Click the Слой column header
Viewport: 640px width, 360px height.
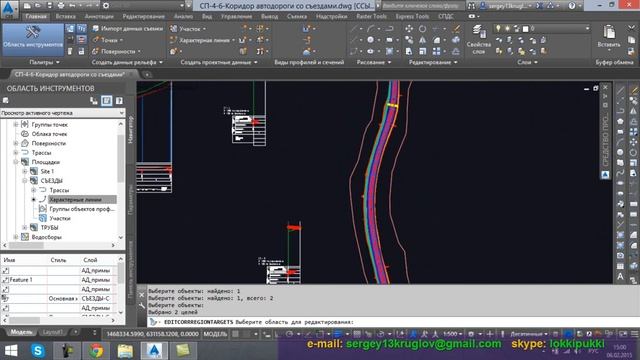click(90, 260)
